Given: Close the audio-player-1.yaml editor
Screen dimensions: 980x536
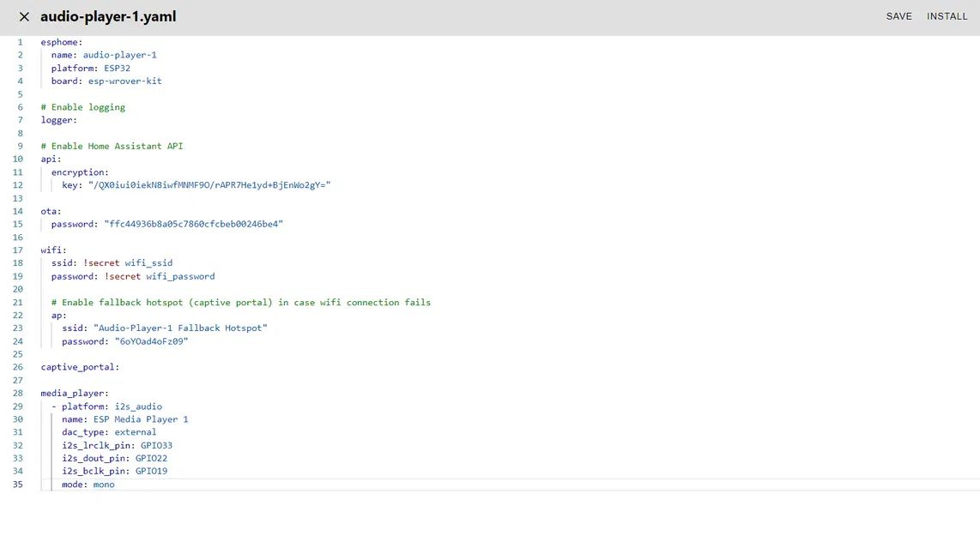Looking at the screenshot, I should tap(24, 17).
